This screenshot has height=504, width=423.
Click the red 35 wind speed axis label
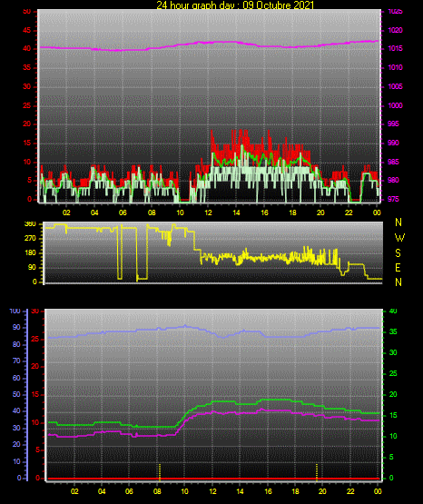27,67
